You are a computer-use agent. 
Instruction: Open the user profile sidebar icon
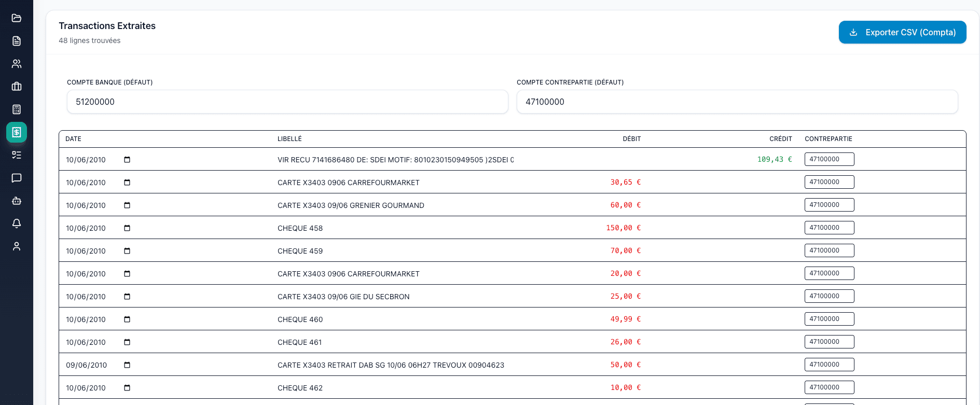pyautogui.click(x=17, y=246)
